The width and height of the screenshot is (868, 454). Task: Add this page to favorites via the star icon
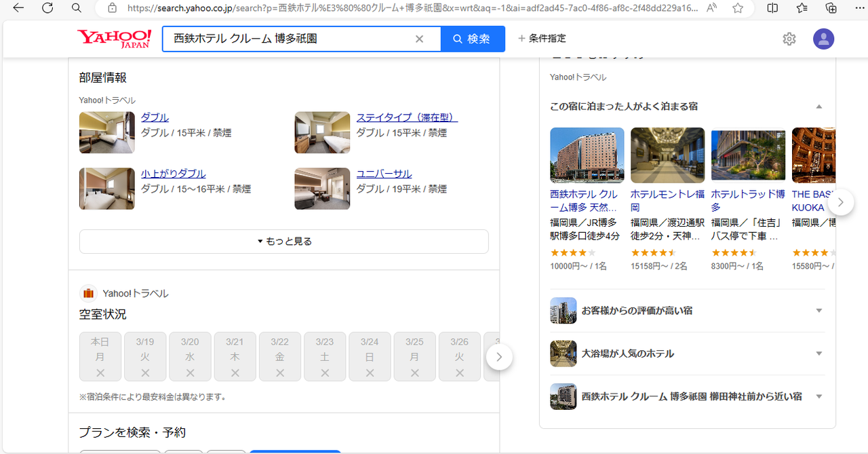(737, 9)
